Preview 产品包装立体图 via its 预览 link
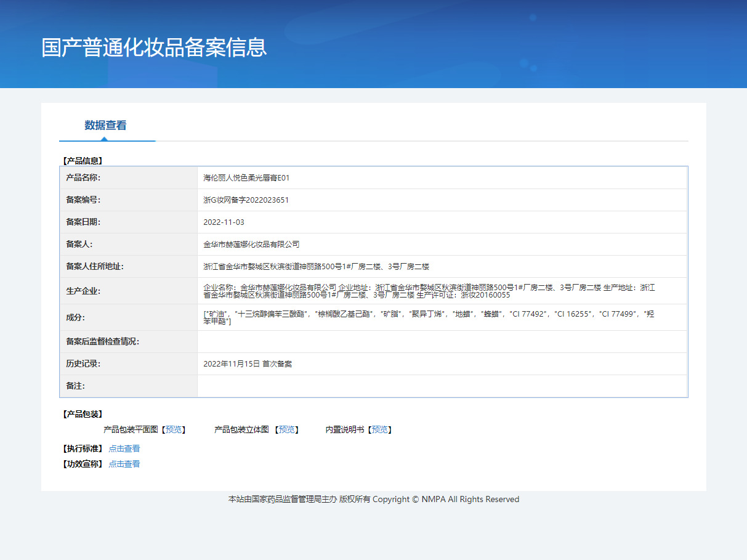The image size is (747, 560). click(x=287, y=429)
